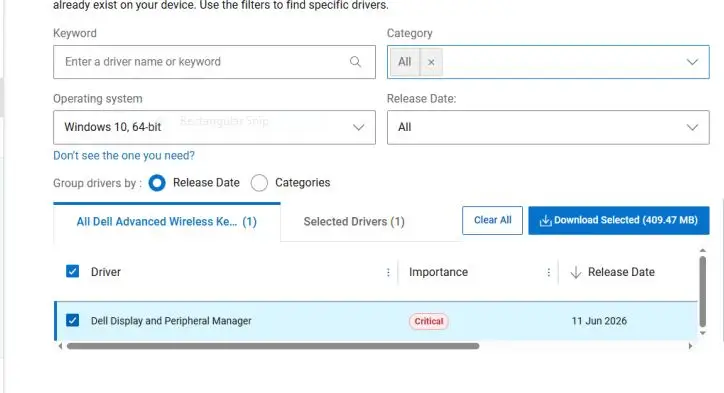Click the scroll-right arrow of horizontal scrollbar
Image resolution: width=724 pixels, height=393 pixels.
coord(690,346)
